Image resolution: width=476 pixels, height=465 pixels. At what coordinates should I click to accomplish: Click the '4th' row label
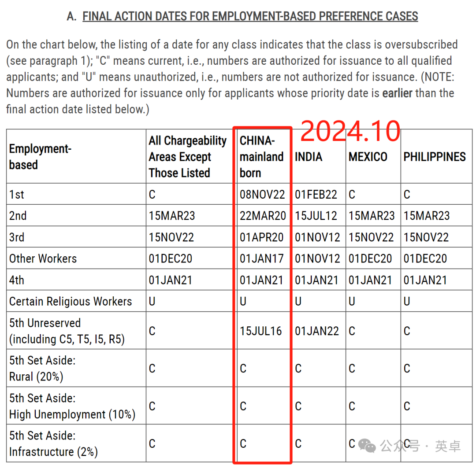16,280
